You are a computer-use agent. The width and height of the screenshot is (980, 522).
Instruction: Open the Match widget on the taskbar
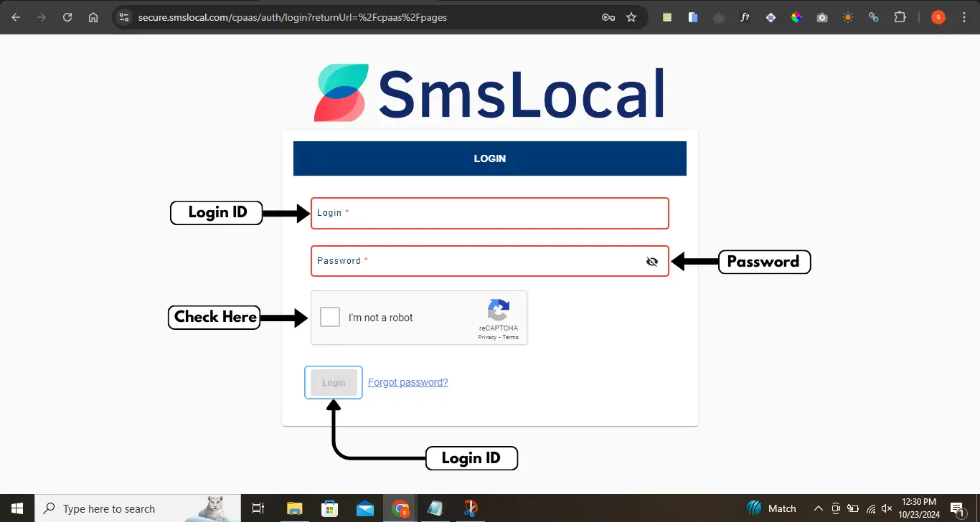point(771,508)
